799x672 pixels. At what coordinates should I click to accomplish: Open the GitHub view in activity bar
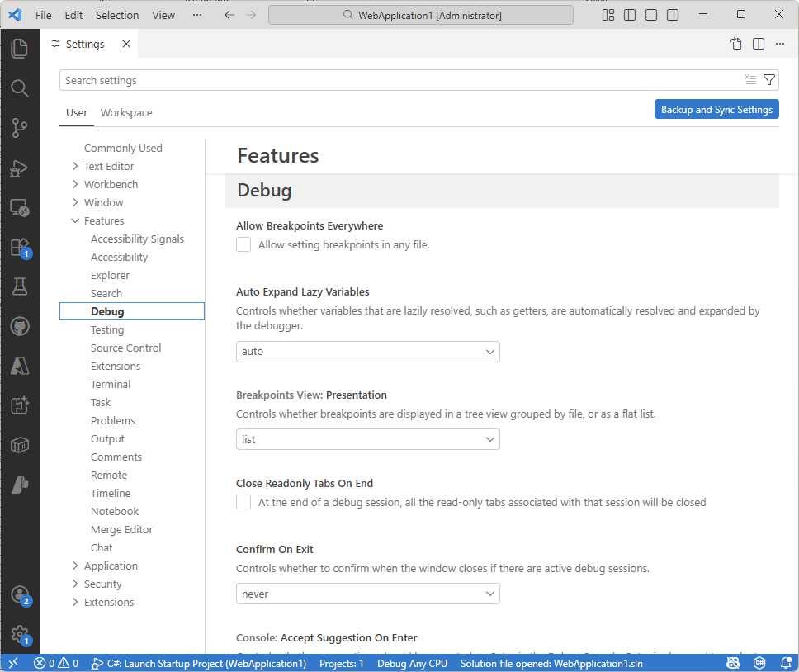[19, 327]
